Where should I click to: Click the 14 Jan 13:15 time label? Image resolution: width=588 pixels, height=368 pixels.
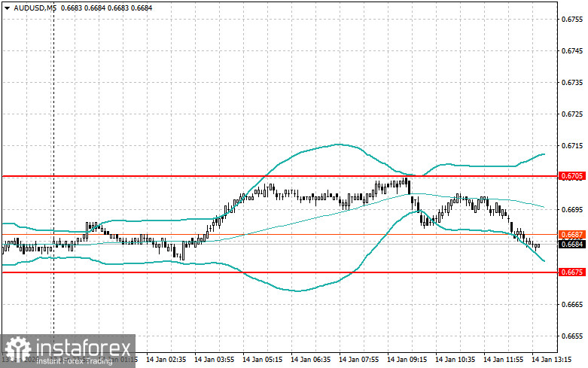click(552, 360)
